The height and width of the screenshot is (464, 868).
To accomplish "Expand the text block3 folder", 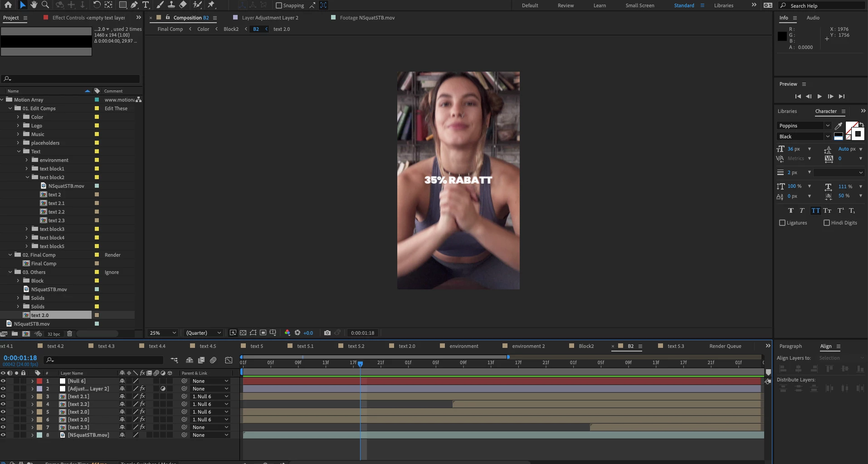I will pyautogui.click(x=27, y=229).
